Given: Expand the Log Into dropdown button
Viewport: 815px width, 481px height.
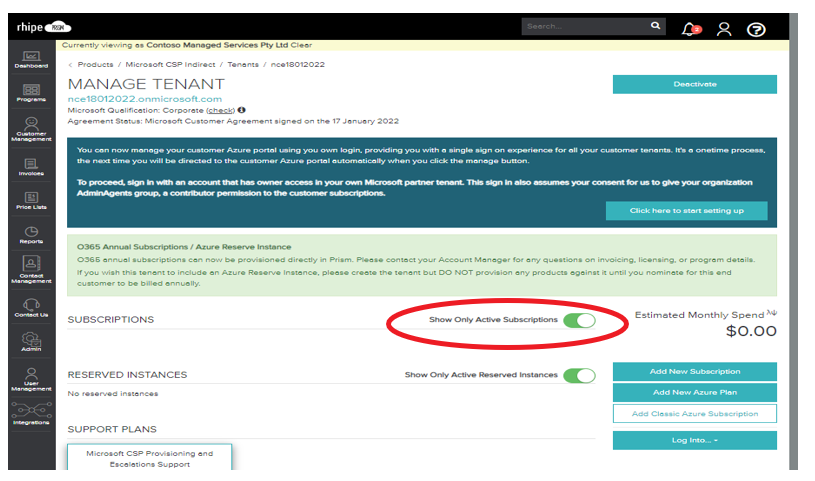Looking at the screenshot, I should [x=694, y=440].
